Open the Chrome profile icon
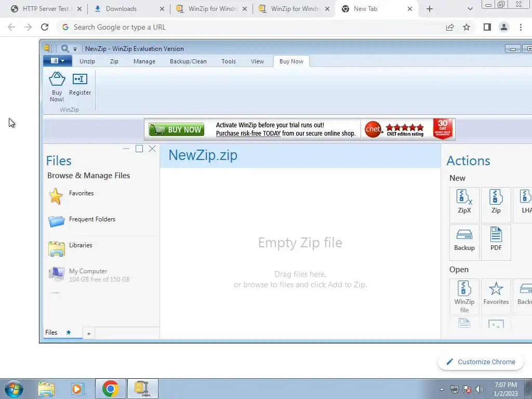The height and width of the screenshot is (399, 532). click(x=504, y=27)
